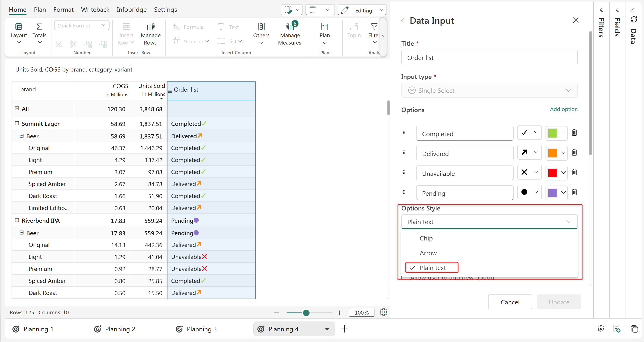The height and width of the screenshot is (342, 644).
Task: Collapse the Summit Lager row
Action: 17,123
